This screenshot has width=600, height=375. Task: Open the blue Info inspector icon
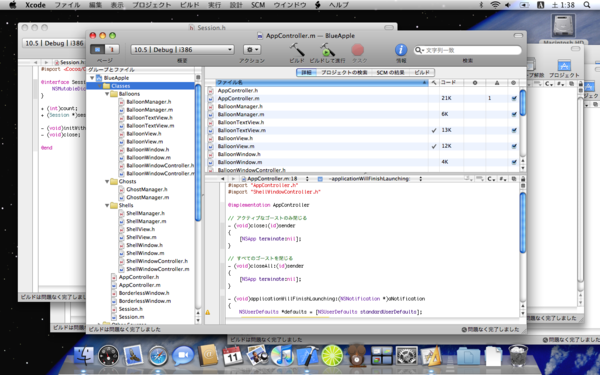point(401,50)
